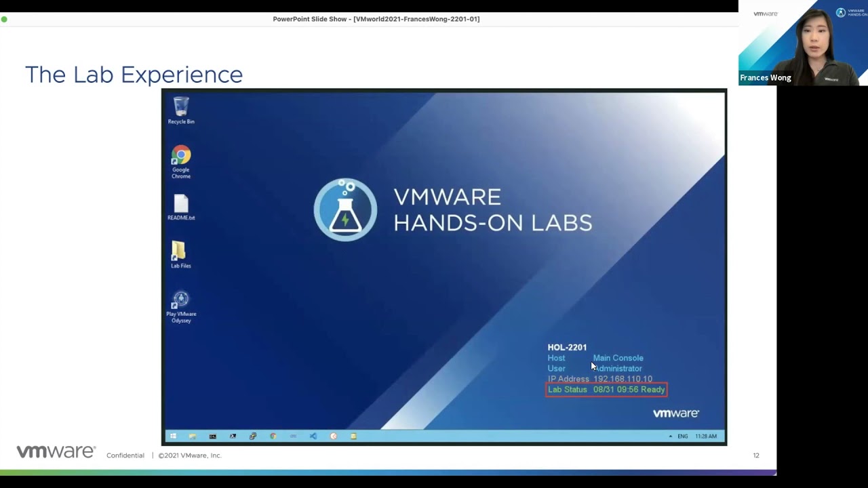Click the Frances Wong webcam thumbnail
This screenshot has width=868, height=488.
[x=803, y=43]
